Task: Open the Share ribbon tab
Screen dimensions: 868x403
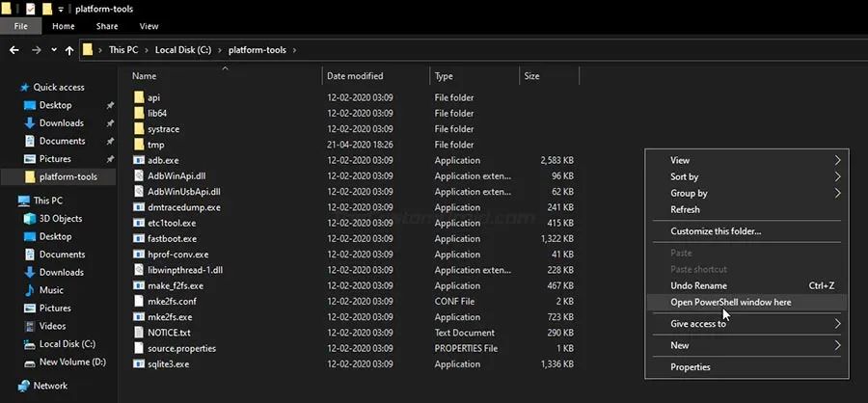Action: (107, 26)
